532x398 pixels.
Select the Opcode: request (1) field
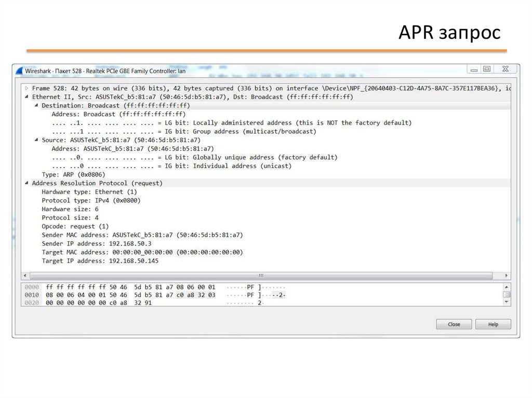[x=75, y=226]
